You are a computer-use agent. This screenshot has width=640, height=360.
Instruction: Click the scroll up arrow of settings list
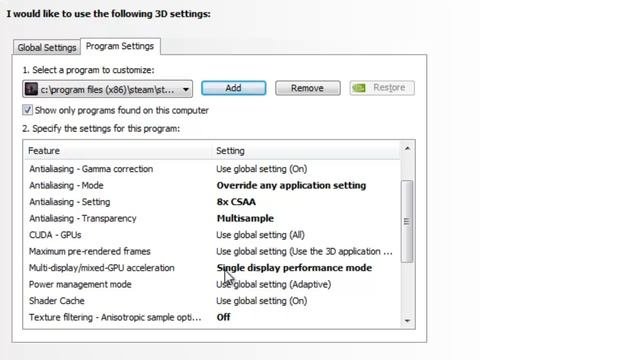pyautogui.click(x=407, y=149)
